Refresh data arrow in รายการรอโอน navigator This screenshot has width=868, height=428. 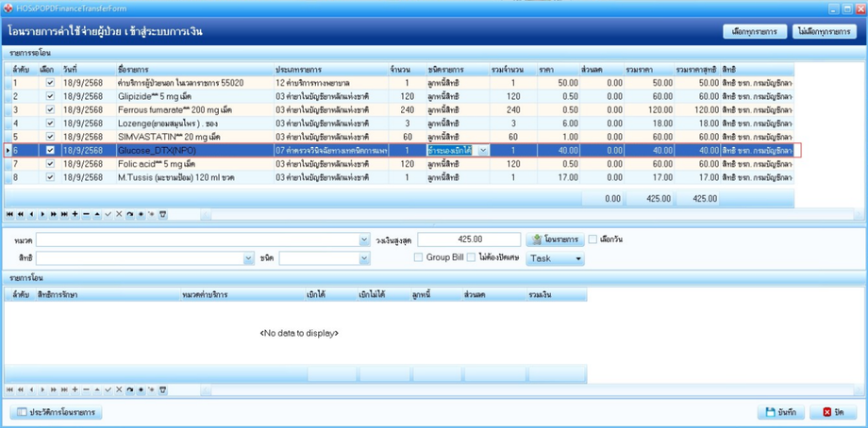coord(129,213)
